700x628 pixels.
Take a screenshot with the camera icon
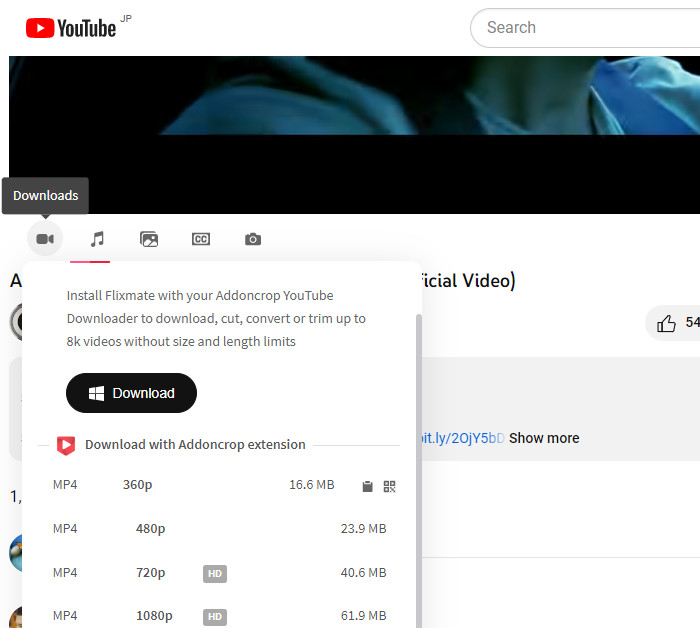tap(253, 239)
